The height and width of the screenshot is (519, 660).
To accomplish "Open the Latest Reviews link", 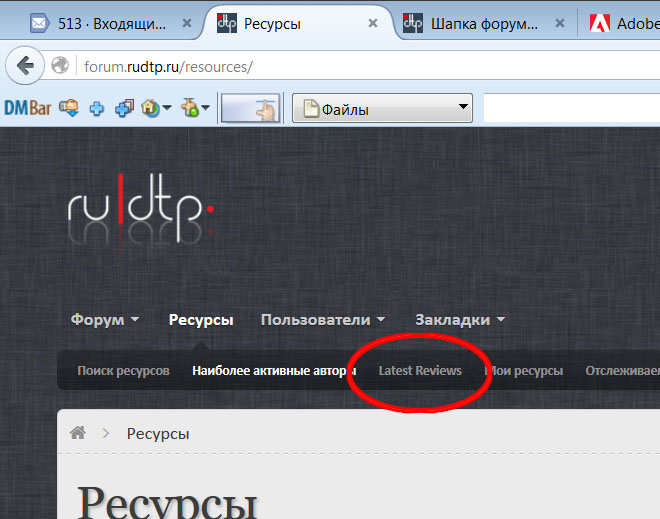I will tap(420, 370).
